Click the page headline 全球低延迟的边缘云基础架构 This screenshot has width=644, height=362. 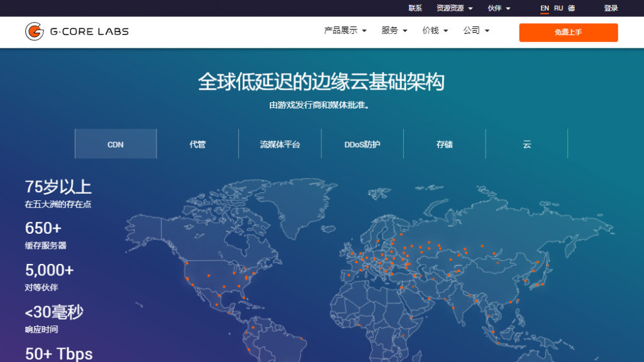coord(321,82)
